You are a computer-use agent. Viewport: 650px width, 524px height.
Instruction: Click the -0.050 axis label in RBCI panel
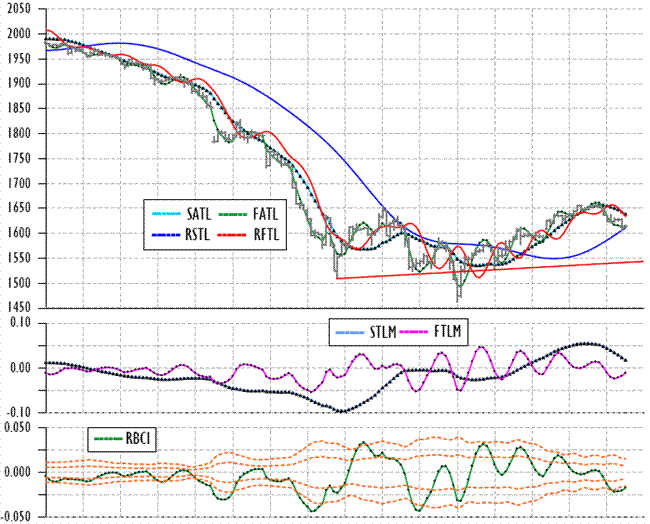click(x=16, y=517)
